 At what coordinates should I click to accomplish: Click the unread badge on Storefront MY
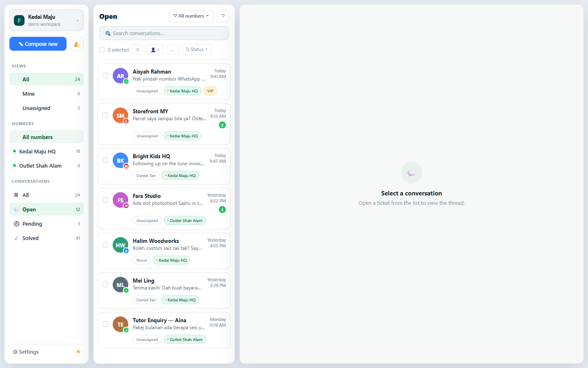point(222,125)
